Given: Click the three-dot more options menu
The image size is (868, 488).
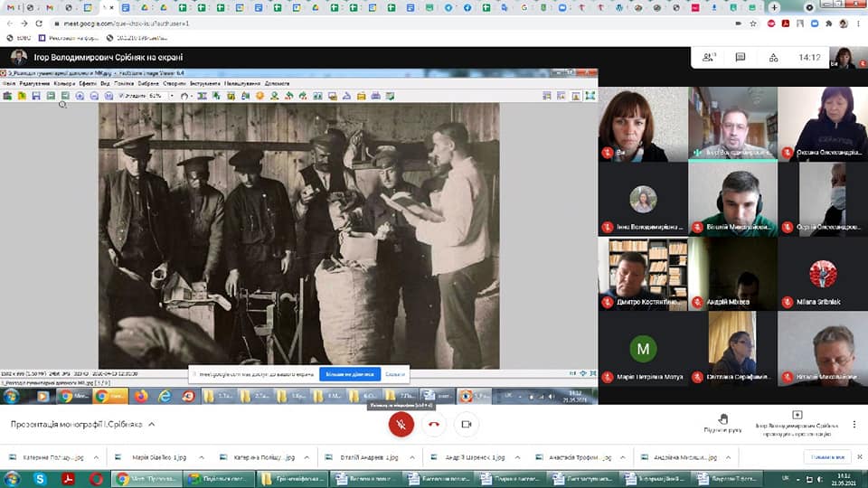Looking at the screenshot, I should click(x=854, y=424).
